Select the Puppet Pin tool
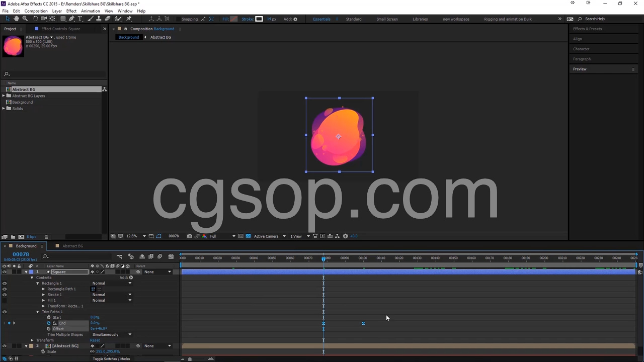The height and width of the screenshot is (362, 644). (x=129, y=19)
